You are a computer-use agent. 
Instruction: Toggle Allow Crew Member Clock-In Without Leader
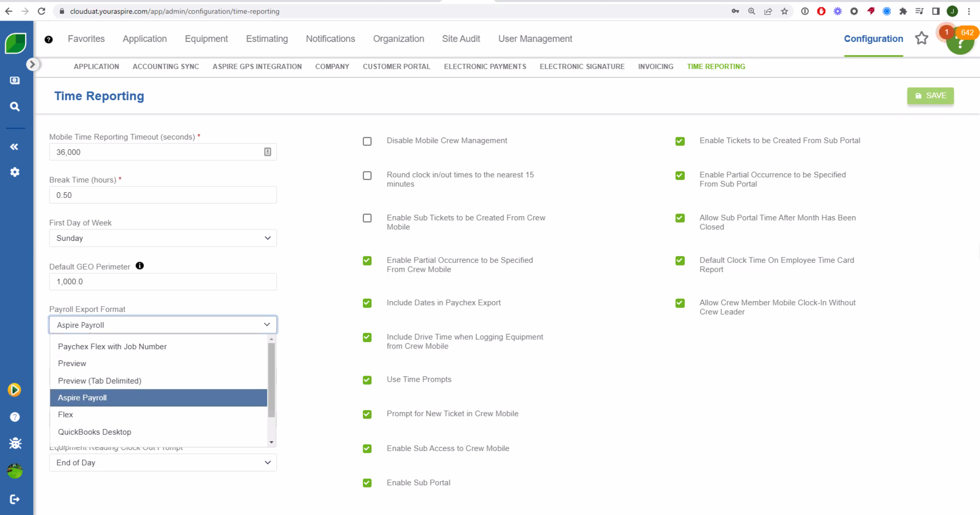pyautogui.click(x=680, y=303)
